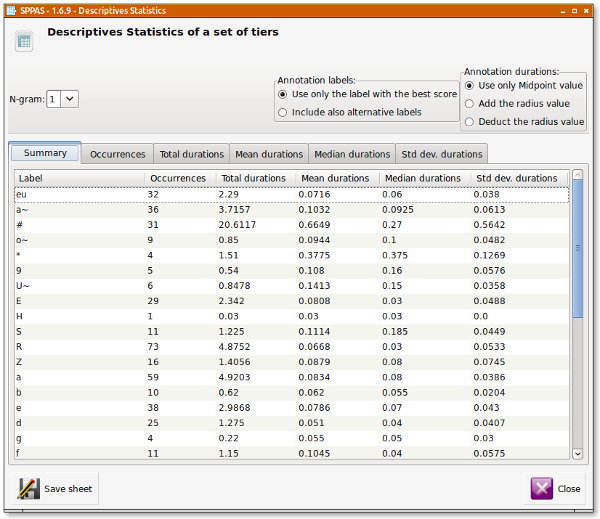Click occurrences cell 73 in R row
Image resolution: width=600 pixels, height=519 pixels.
[153, 347]
